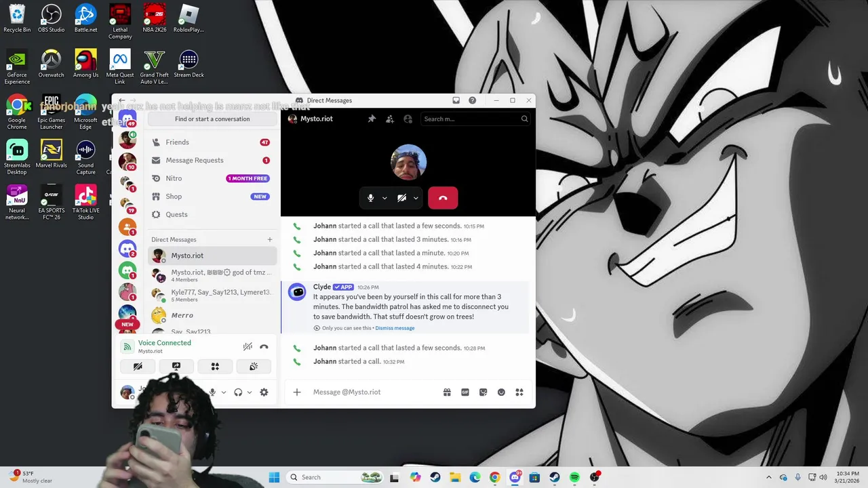Screen dimensions: 868x488
Task: Click the plus attach file button
Action: [x=296, y=392]
